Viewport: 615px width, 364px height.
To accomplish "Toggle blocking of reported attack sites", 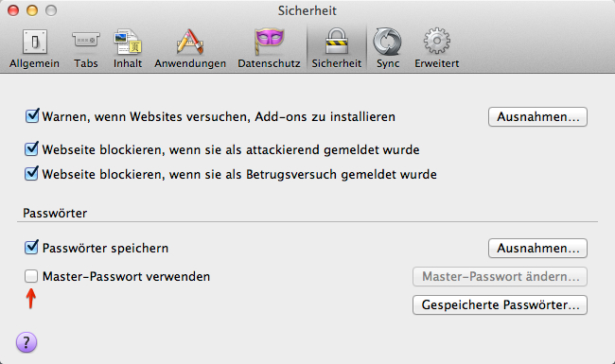I will (x=32, y=148).
